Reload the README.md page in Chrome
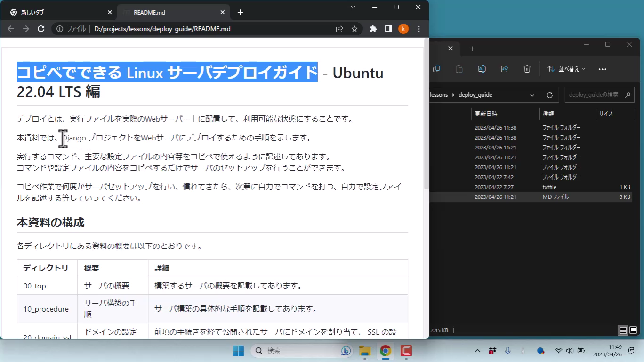 41,29
